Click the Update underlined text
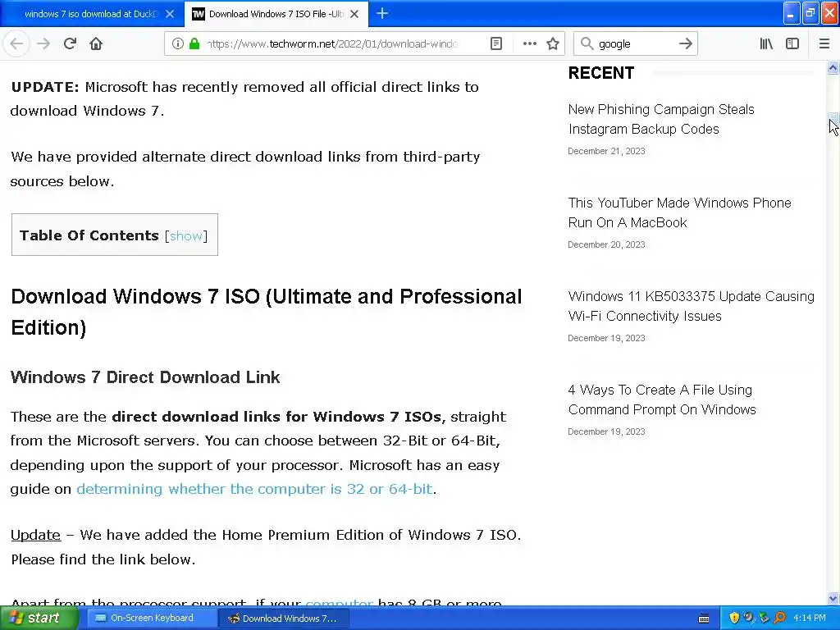 (36, 535)
